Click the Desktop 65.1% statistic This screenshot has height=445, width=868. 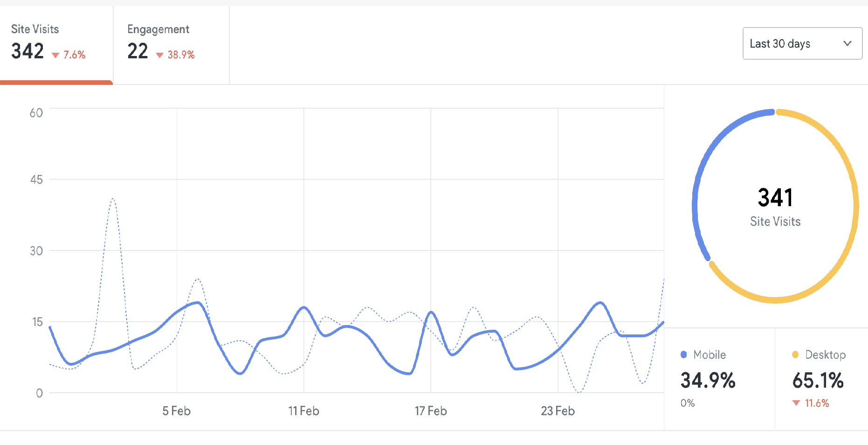click(x=818, y=380)
